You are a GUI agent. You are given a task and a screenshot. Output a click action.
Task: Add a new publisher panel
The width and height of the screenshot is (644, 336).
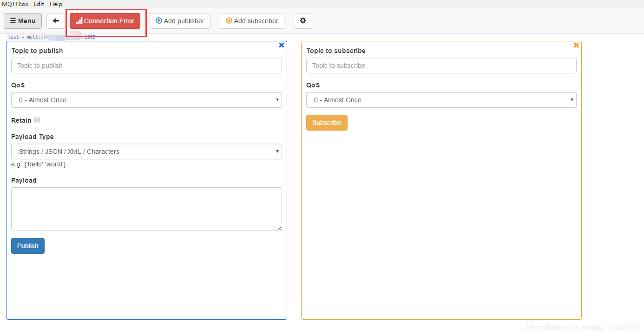click(x=180, y=21)
